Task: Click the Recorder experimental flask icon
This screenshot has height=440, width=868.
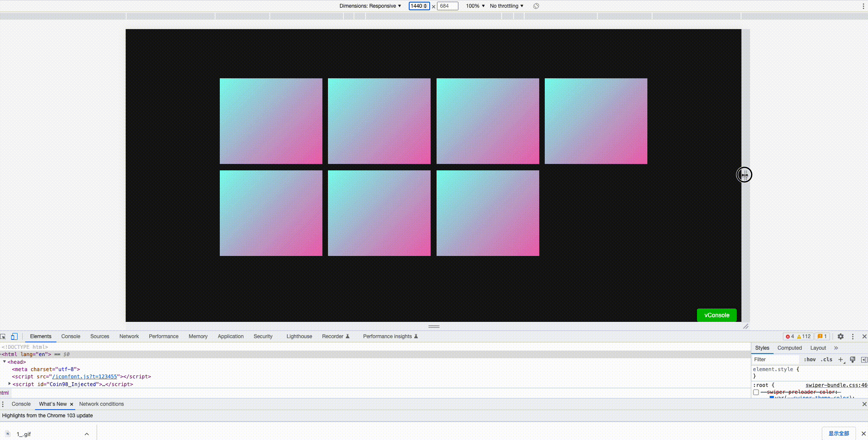Action: [x=348, y=336]
